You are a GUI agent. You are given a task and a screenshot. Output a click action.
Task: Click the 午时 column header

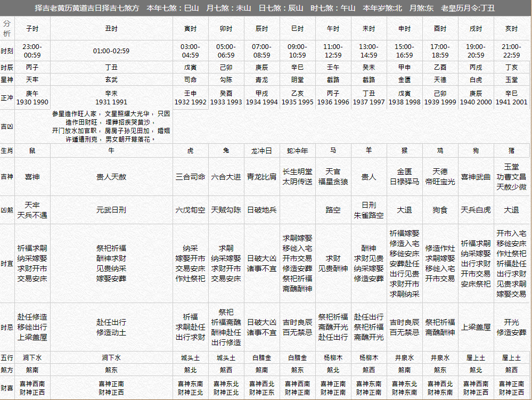click(x=333, y=29)
